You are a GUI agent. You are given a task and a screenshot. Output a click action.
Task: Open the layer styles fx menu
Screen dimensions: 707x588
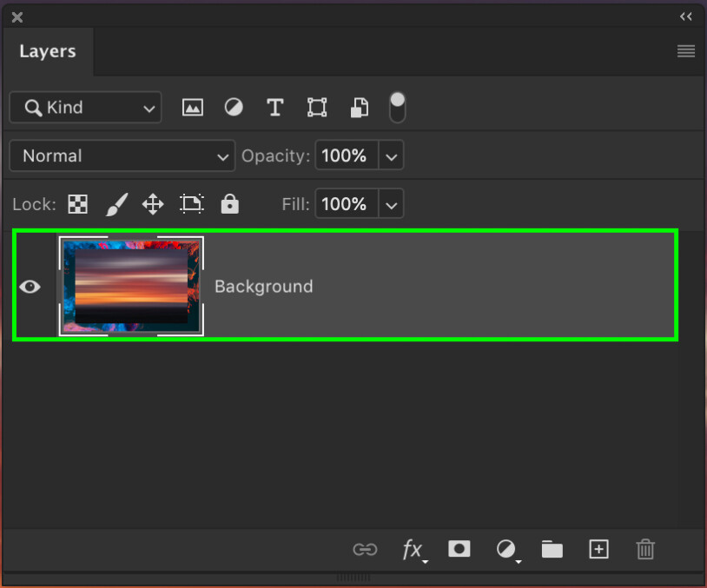pos(413,549)
